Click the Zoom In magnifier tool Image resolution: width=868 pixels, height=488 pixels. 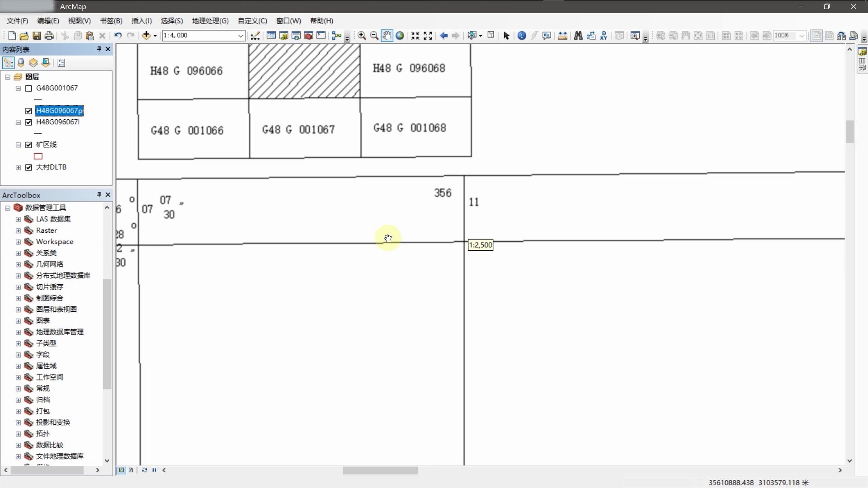[362, 36]
